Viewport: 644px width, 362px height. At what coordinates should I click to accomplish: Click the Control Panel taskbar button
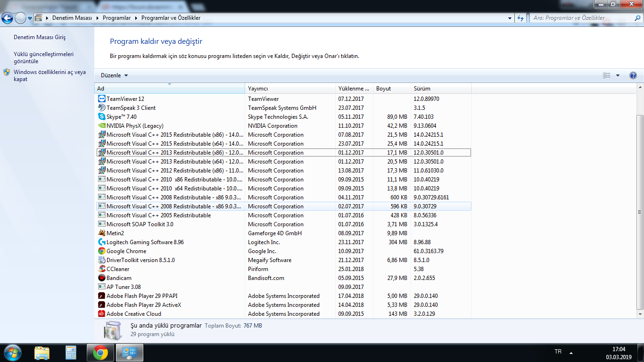point(129,353)
